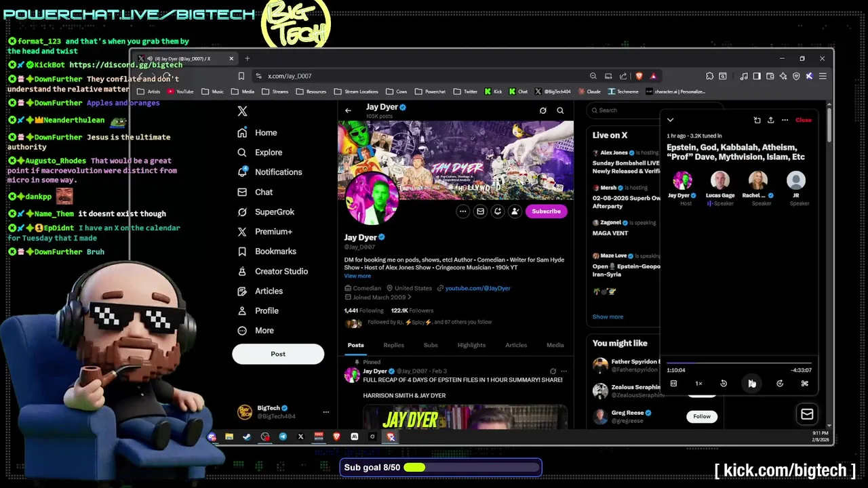
Task: Open youtube.com/@JayDyer link
Action: point(477,288)
